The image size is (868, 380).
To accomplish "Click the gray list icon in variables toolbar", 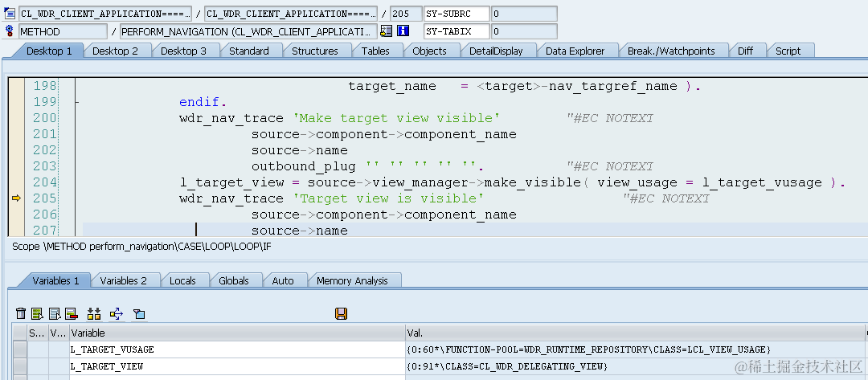I will [55, 313].
